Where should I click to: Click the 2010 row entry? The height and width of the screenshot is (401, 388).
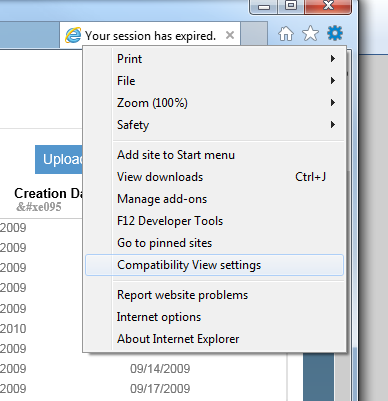13,329
